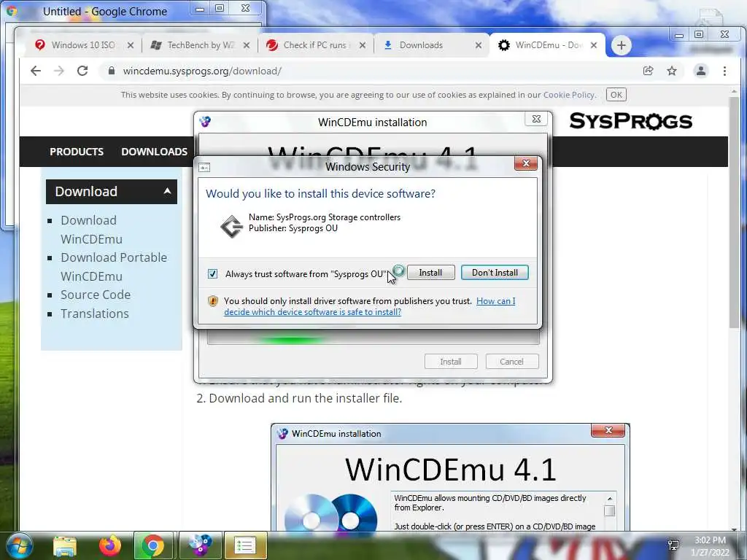
Task: Open Translations link
Action: tap(95, 314)
